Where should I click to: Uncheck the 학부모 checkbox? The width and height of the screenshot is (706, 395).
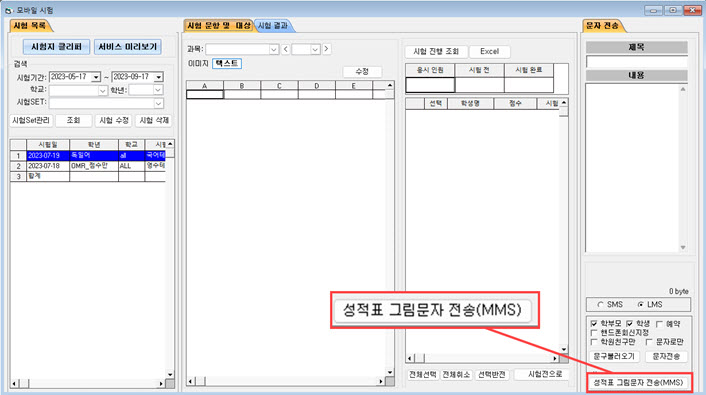pos(594,324)
